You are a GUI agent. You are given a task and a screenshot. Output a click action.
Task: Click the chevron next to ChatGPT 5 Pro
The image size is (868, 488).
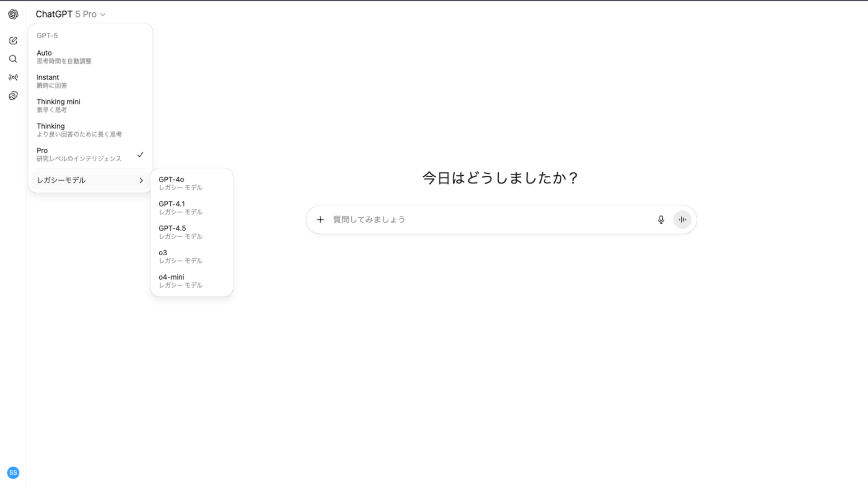coord(102,14)
